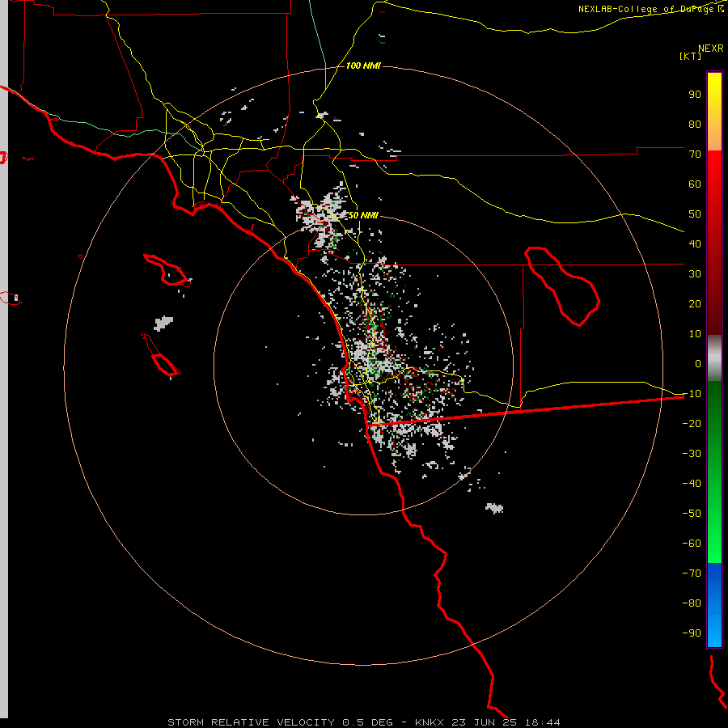Click the 80 value on the velocity scale

tap(695, 125)
